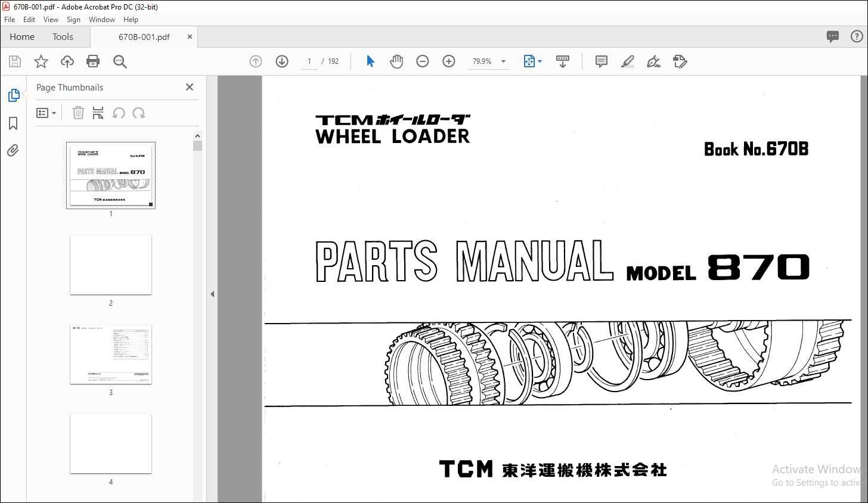The image size is (868, 503).
Task: Close the 670B-001.pdf tab
Action: (190, 36)
